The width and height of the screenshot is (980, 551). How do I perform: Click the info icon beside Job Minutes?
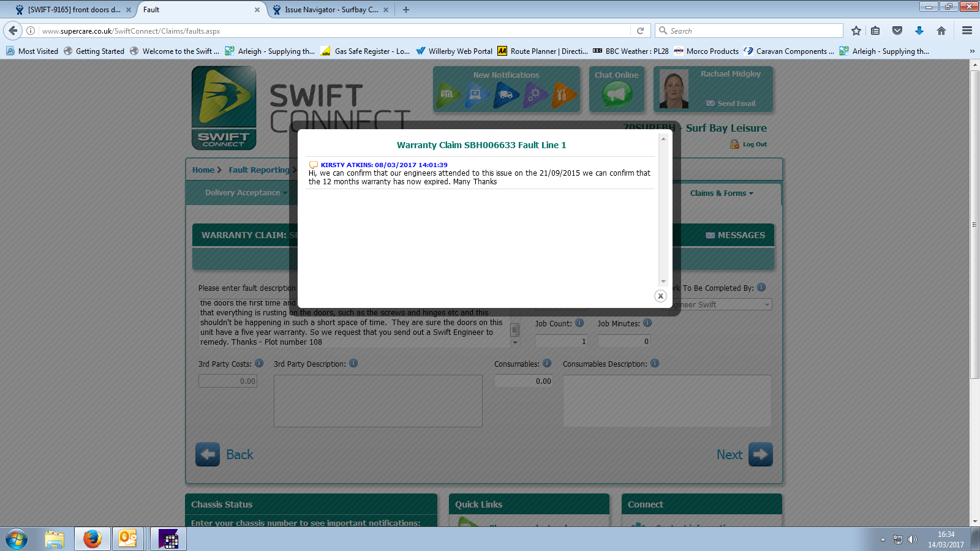pos(647,323)
